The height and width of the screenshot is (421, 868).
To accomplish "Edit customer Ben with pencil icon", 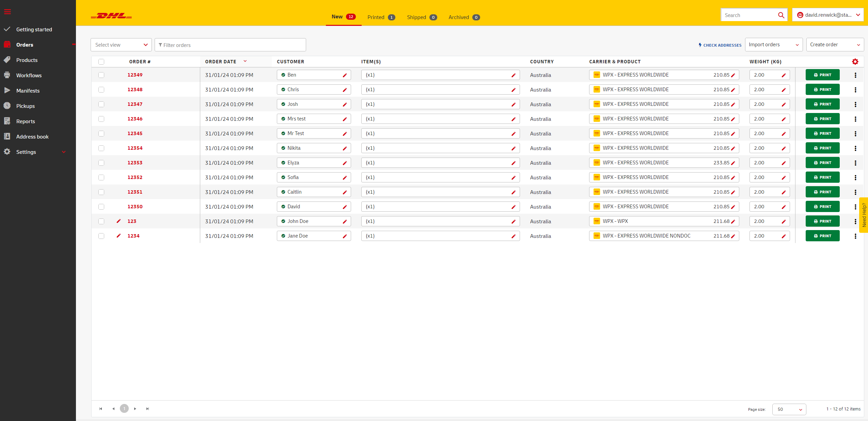I will (x=345, y=75).
